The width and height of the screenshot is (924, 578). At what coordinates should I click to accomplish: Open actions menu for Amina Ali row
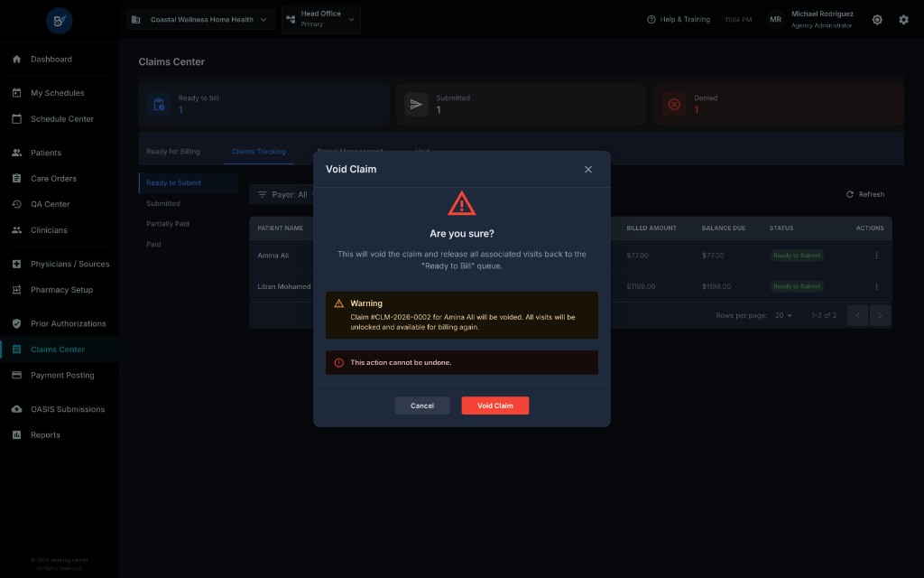point(876,256)
